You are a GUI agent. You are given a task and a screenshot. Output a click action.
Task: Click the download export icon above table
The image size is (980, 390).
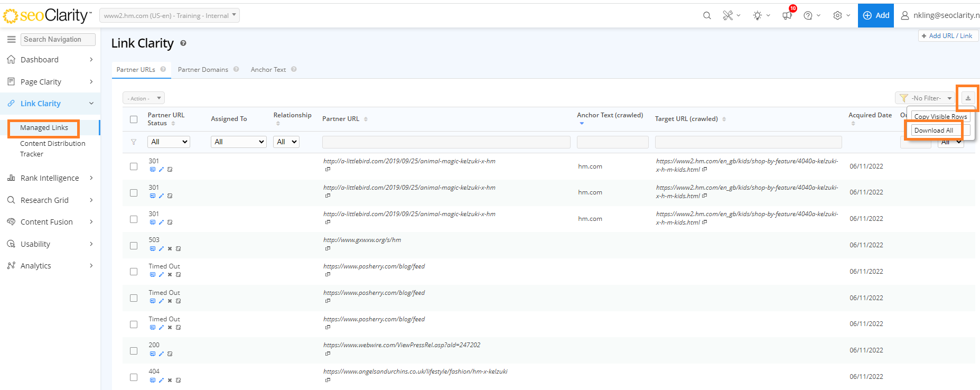click(x=968, y=98)
